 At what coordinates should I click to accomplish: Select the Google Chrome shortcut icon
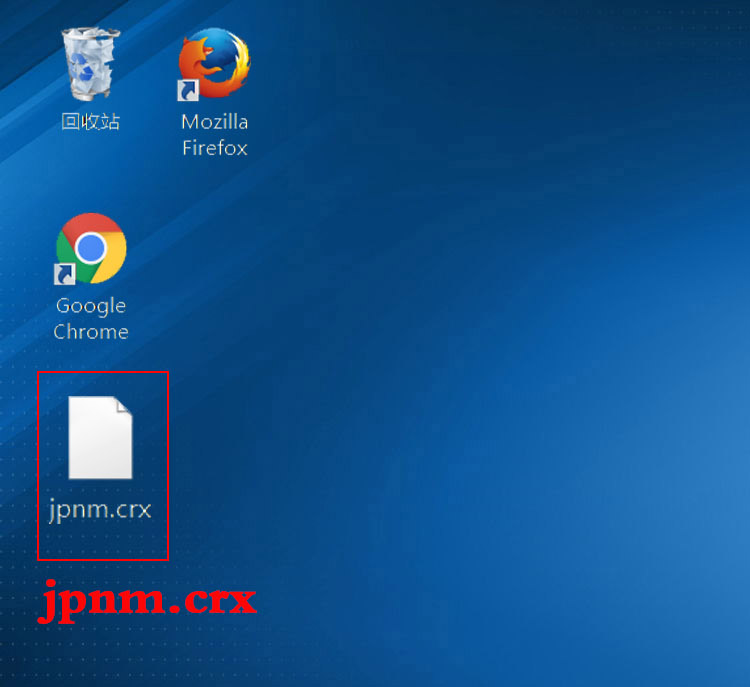pos(90,249)
